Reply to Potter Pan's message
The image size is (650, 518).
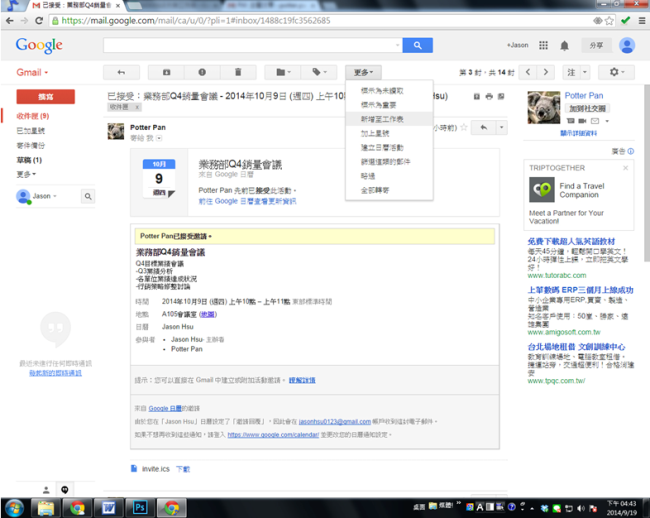tap(483, 128)
